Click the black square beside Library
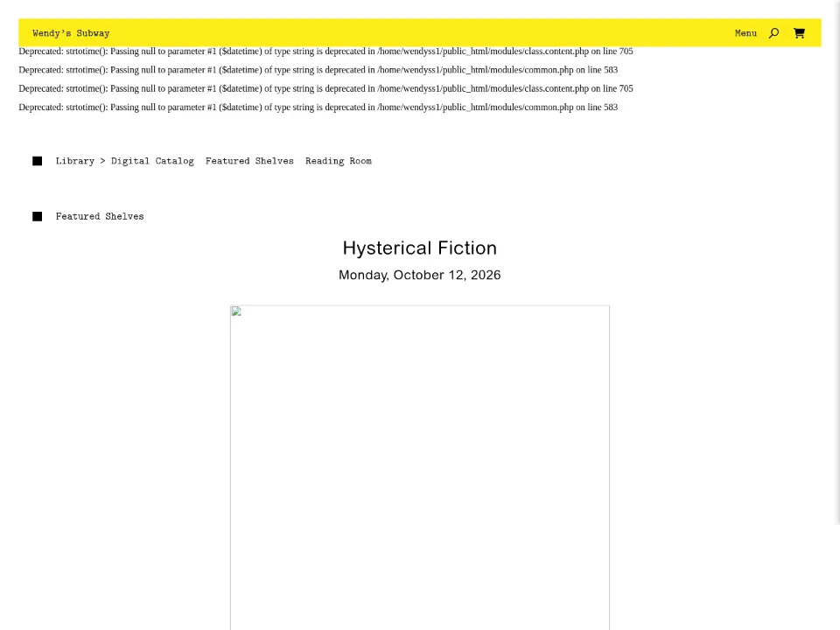840x630 pixels. click(x=37, y=161)
